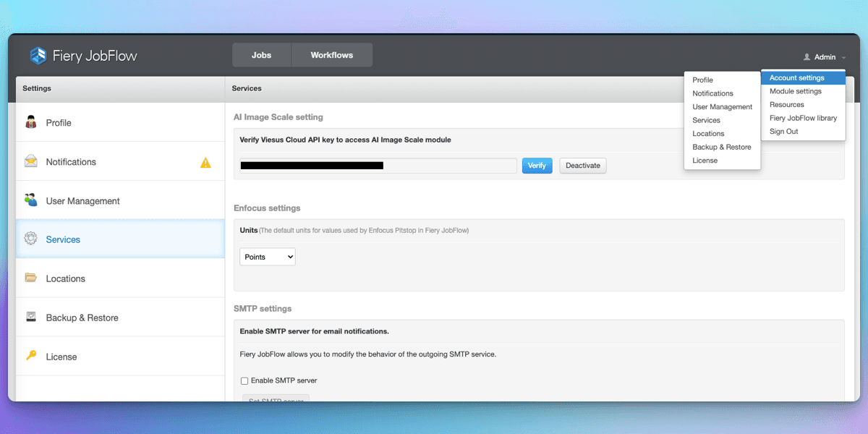
Task: Open the Units dropdown set to Points
Action: [x=268, y=257]
